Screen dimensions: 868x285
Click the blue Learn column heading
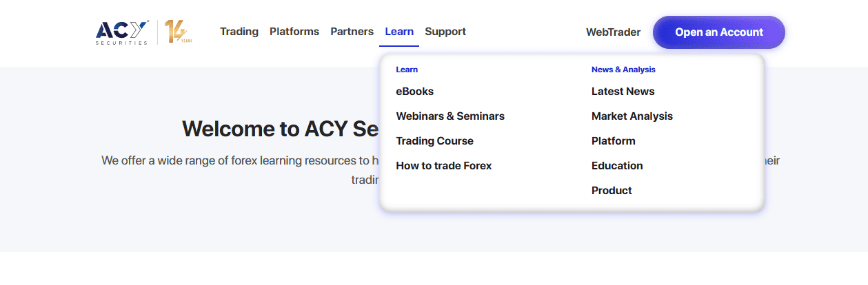pos(407,70)
